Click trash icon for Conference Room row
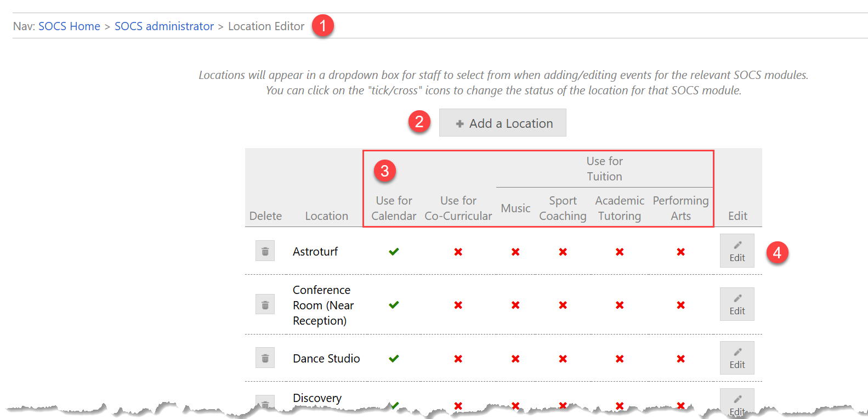 (265, 304)
